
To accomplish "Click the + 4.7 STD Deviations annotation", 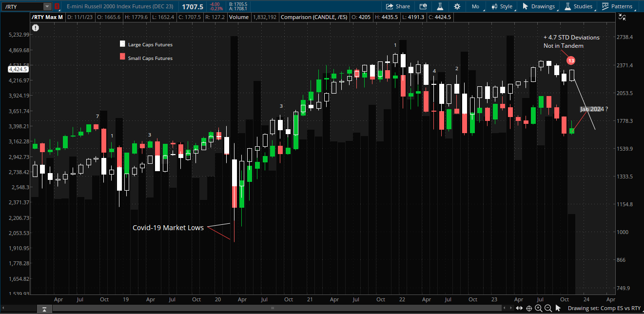I will [572, 38].
